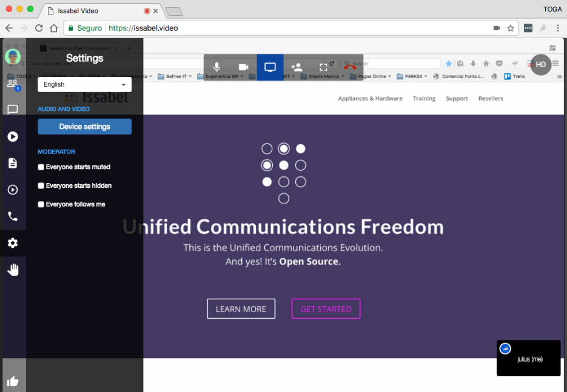Screen dimensions: 567x392
Task: Click the filled play circle sidebar icon
Action: 13,136
